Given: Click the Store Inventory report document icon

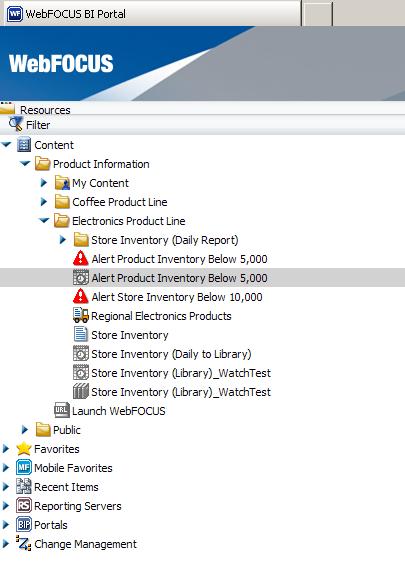Looking at the screenshot, I should tap(81, 334).
